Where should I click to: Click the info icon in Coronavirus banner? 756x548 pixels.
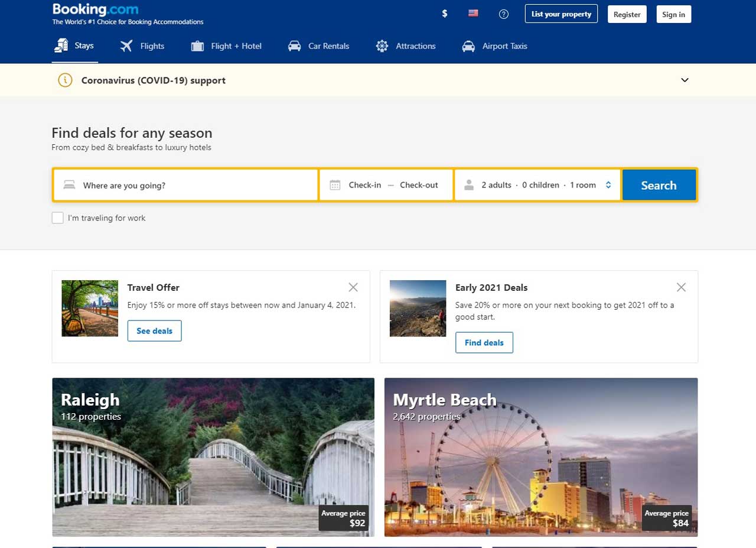coord(65,80)
